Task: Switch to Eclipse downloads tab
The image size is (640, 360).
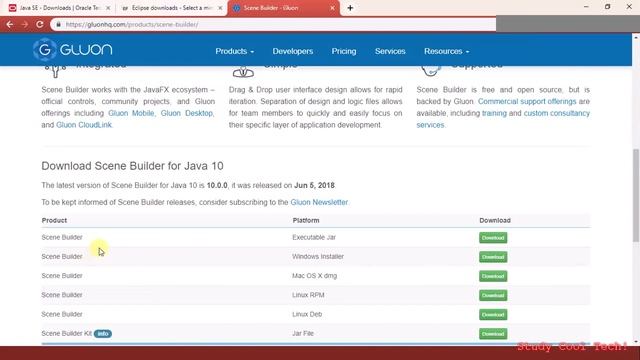Action: coord(171,8)
